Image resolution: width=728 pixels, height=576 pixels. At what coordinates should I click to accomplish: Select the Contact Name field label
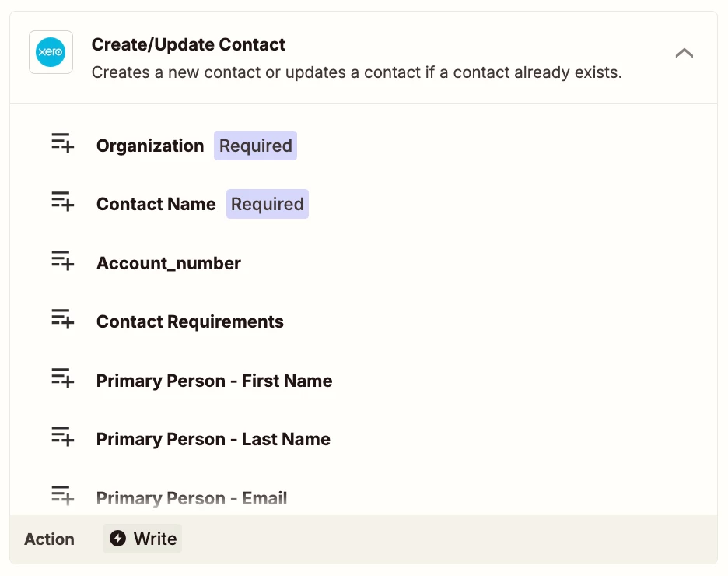[x=156, y=204]
